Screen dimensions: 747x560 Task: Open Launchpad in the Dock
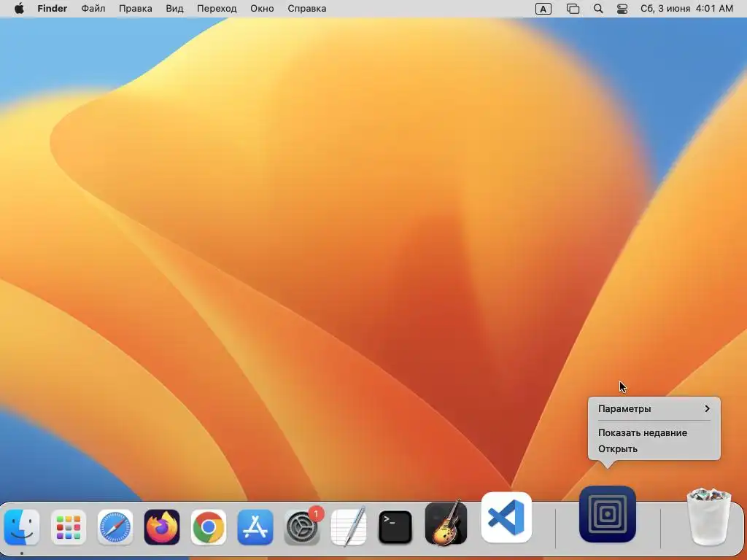point(69,527)
